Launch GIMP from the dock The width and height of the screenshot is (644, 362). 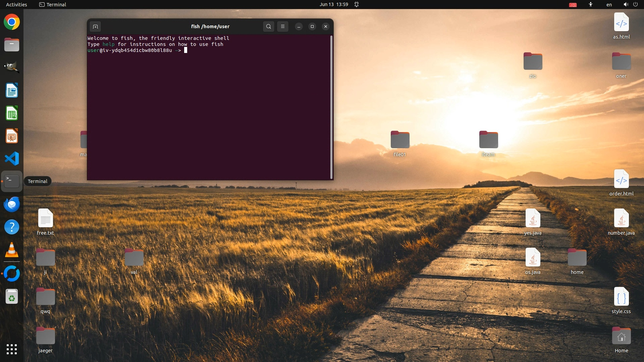(12, 67)
